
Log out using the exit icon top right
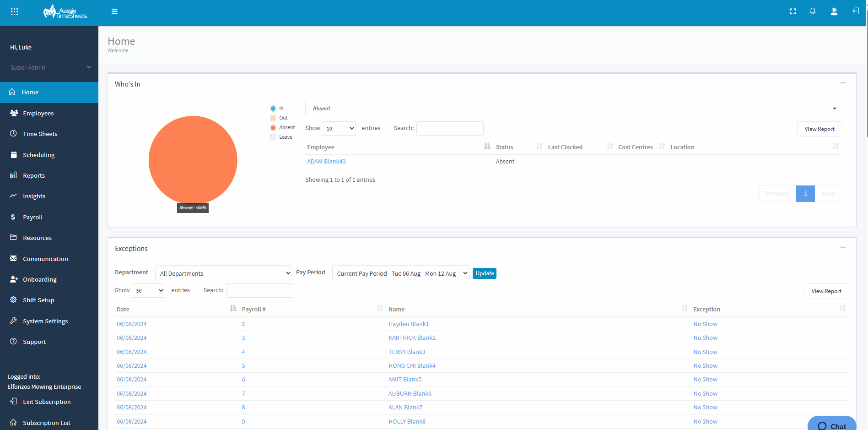click(x=855, y=11)
